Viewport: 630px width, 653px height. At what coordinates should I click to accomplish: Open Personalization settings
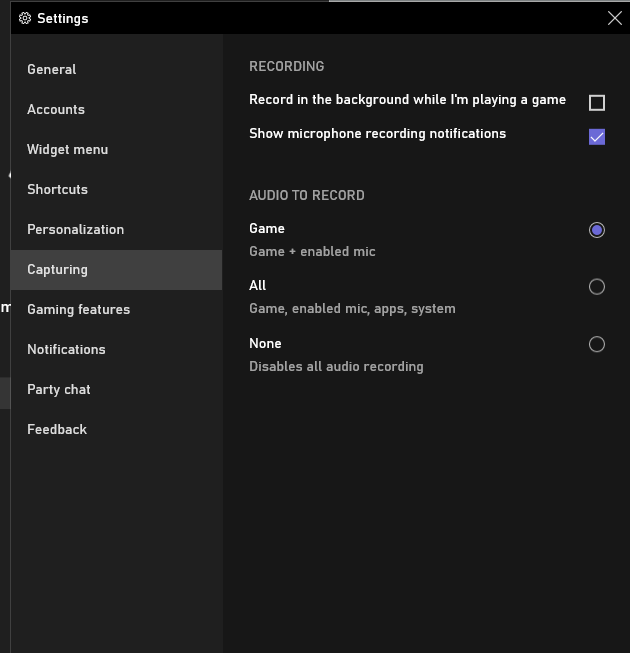76,230
